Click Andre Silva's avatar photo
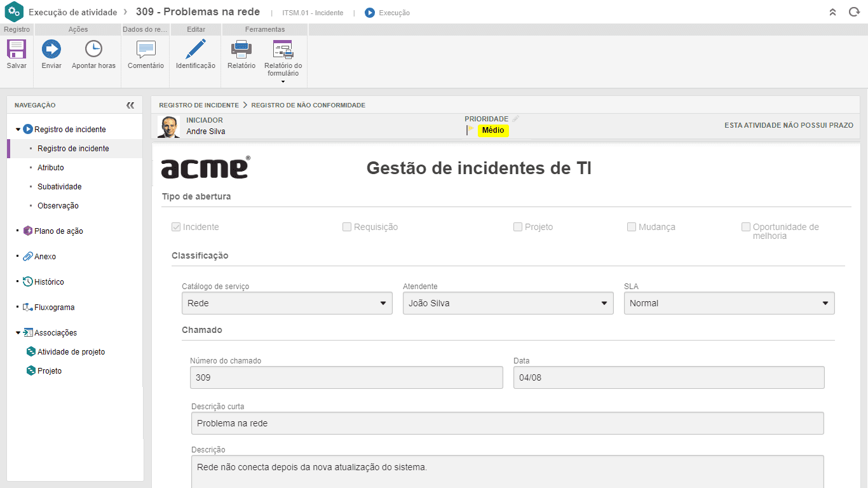This screenshot has height=488, width=868. (168, 126)
